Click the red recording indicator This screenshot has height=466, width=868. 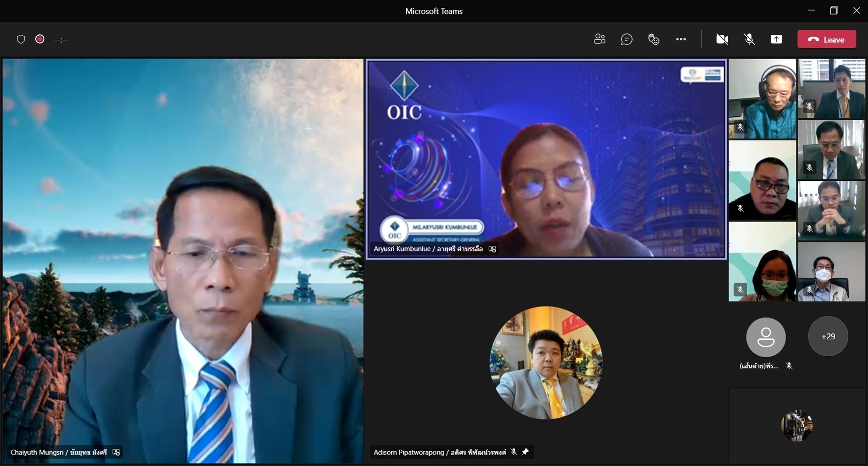click(40, 39)
